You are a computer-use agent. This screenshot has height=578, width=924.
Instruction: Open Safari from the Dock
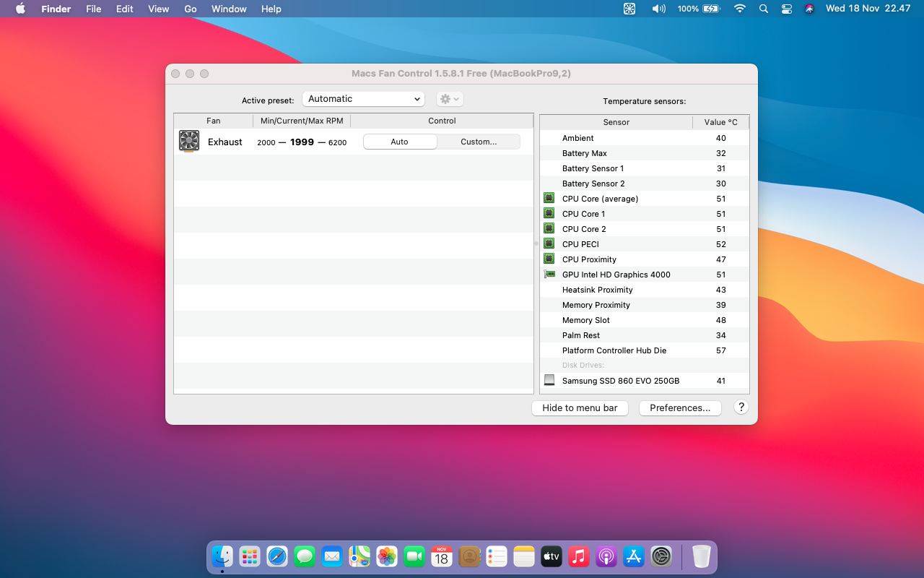[x=277, y=556]
